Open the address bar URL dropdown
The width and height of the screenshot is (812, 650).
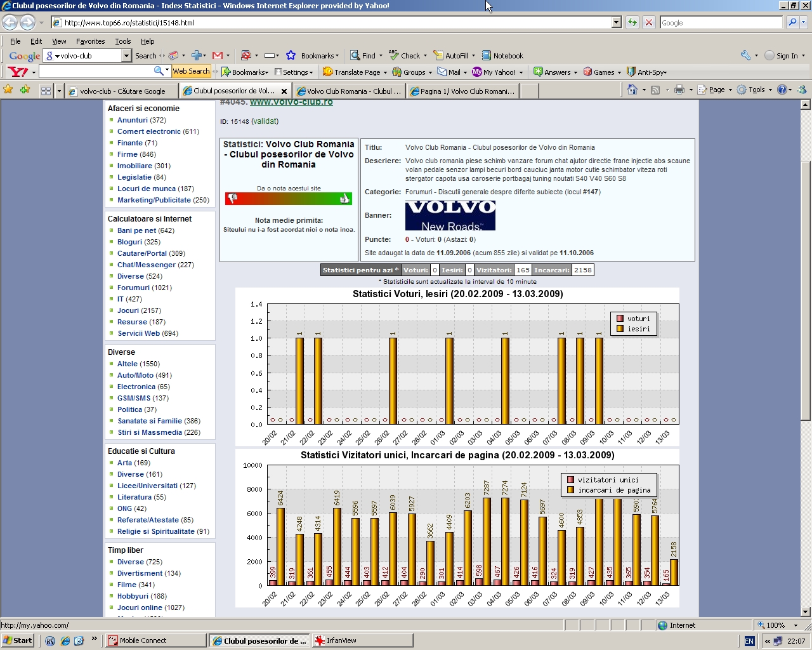[616, 22]
